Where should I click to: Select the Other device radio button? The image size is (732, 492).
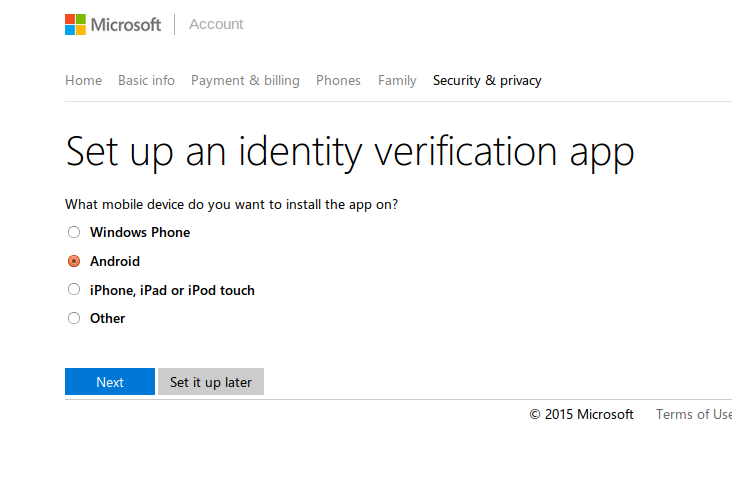click(x=74, y=318)
